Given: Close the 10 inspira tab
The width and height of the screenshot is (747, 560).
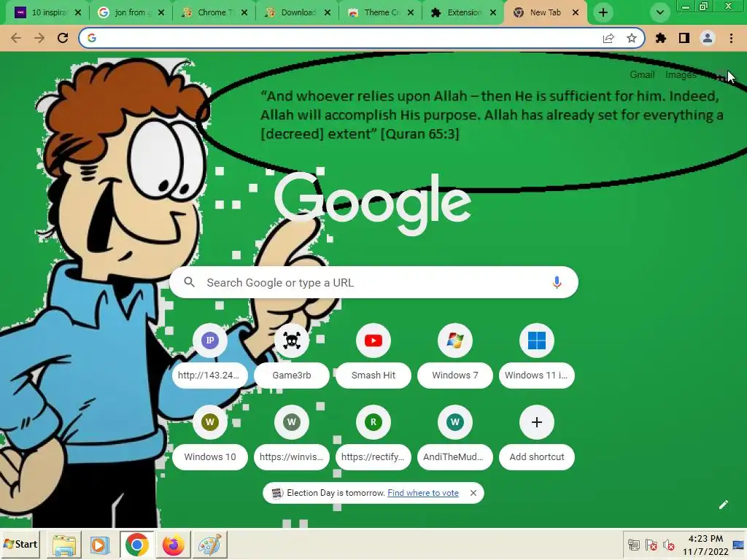Looking at the screenshot, I should pos(78,12).
